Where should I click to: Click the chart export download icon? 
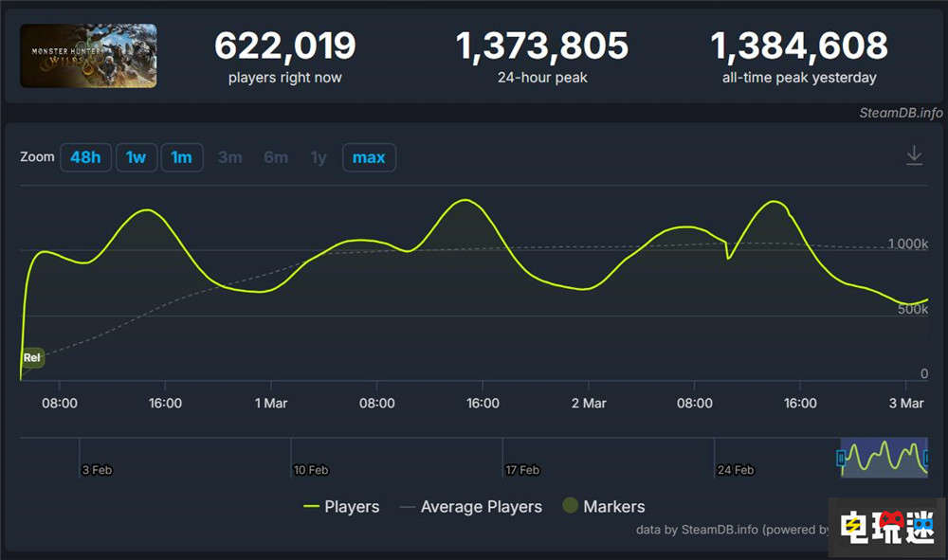[914, 154]
